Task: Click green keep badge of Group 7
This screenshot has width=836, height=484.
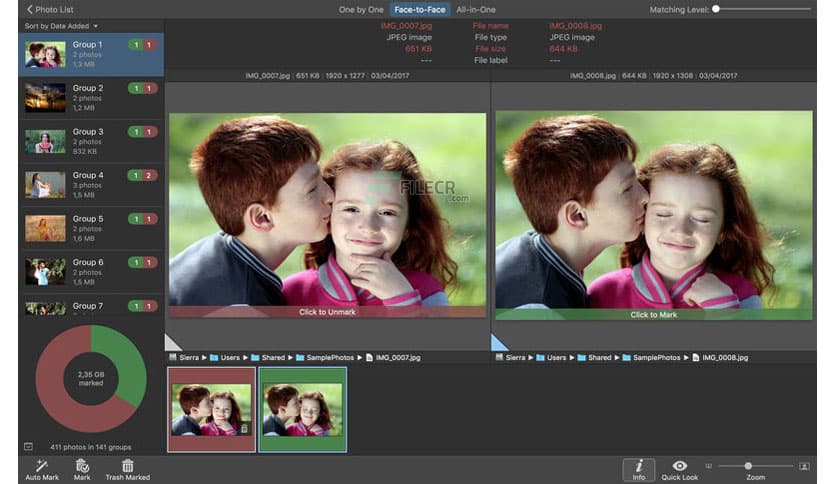Action: (x=136, y=306)
